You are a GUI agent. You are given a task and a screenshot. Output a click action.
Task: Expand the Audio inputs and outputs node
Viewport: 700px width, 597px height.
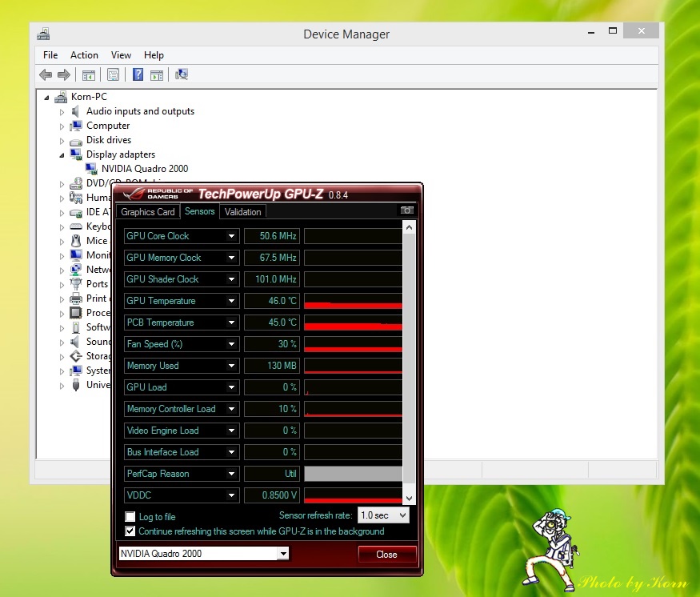pos(62,112)
